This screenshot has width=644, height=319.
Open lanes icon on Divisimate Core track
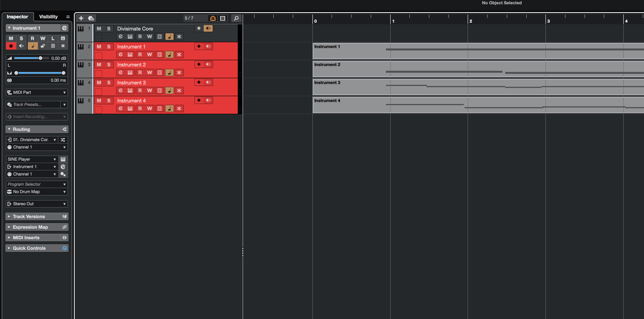(160, 37)
